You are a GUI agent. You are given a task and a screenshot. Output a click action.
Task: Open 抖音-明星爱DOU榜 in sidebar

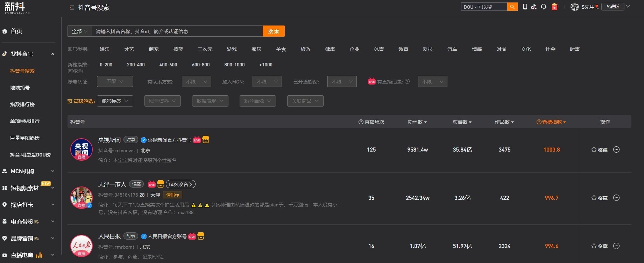click(x=30, y=155)
